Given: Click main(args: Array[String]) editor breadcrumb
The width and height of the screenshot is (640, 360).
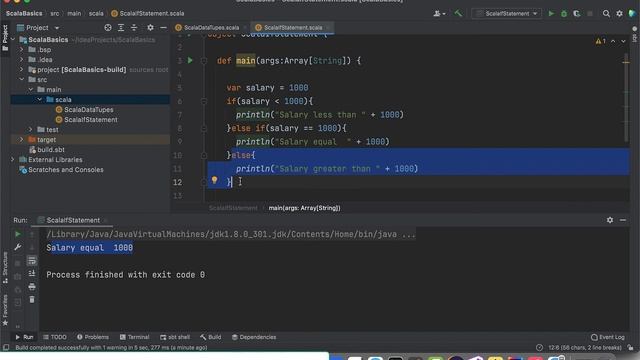Looking at the screenshot, I should [x=304, y=208].
